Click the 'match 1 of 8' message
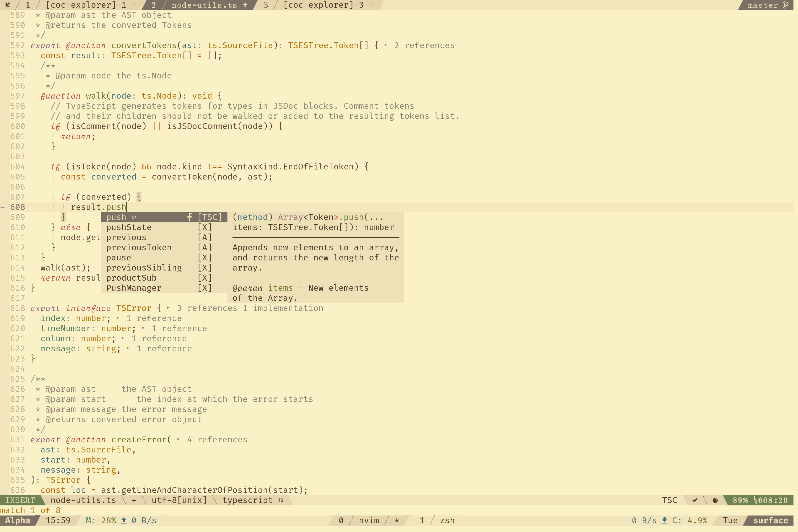This screenshot has height=532, width=798. [x=30, y=510]
